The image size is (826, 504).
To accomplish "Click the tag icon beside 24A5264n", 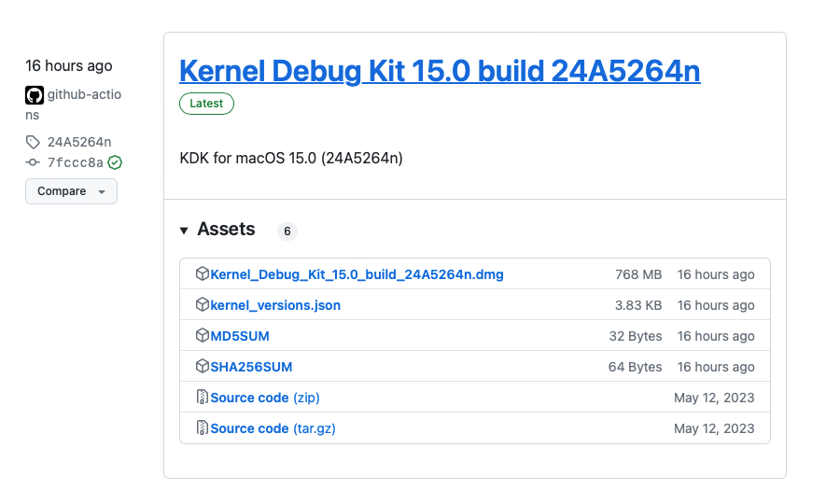I will 33,142.
